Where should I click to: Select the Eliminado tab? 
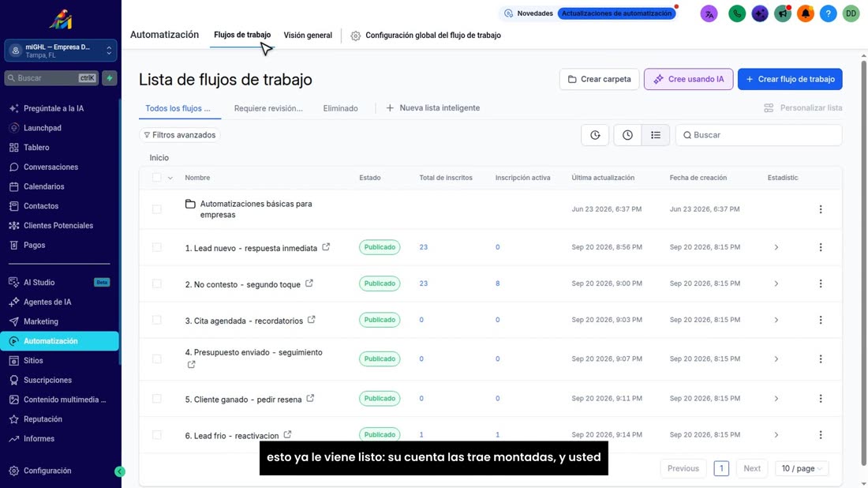pos(340,108)
